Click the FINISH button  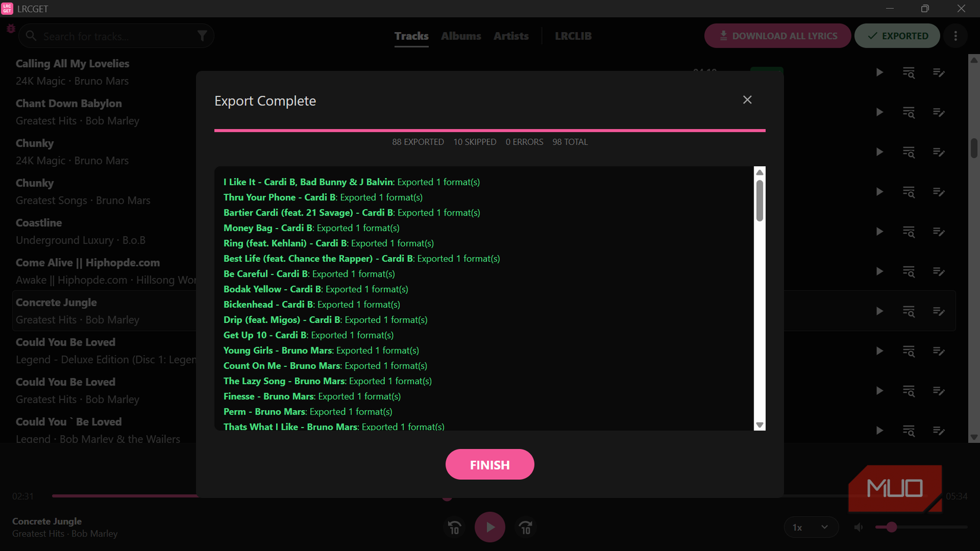click(489, 464)
